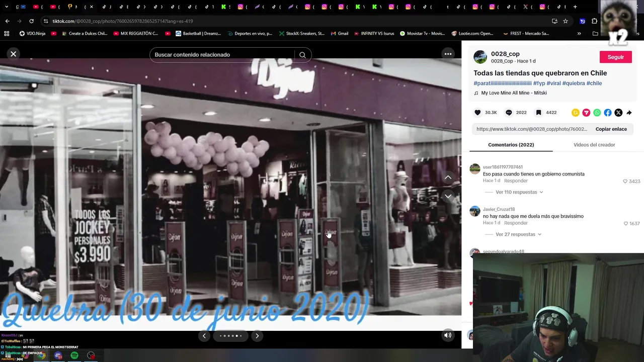Advance to the next carousel photo

click(257, 336)
